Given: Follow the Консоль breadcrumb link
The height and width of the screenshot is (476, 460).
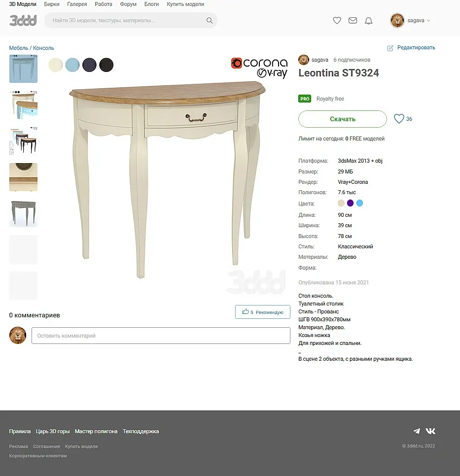Looking at the screenshot, I should [43, 48].
